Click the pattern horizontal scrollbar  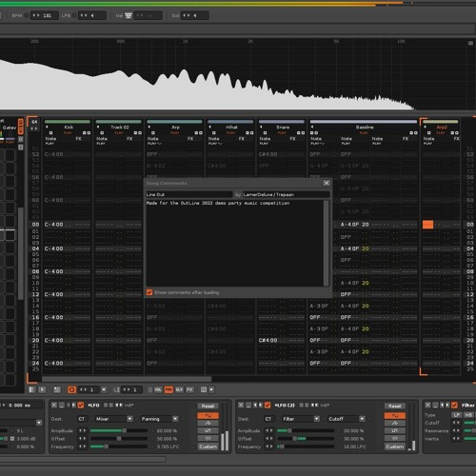[x=127, y=379]
